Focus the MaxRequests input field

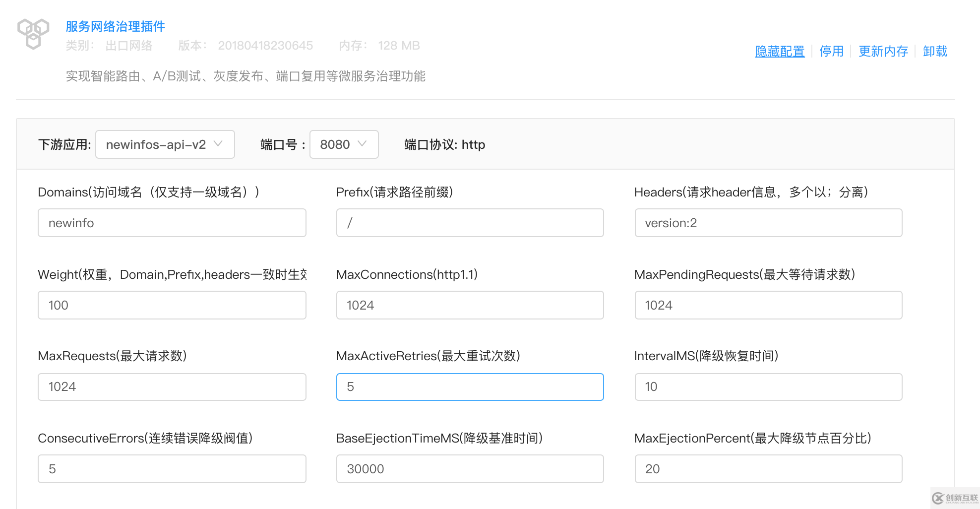172,387
